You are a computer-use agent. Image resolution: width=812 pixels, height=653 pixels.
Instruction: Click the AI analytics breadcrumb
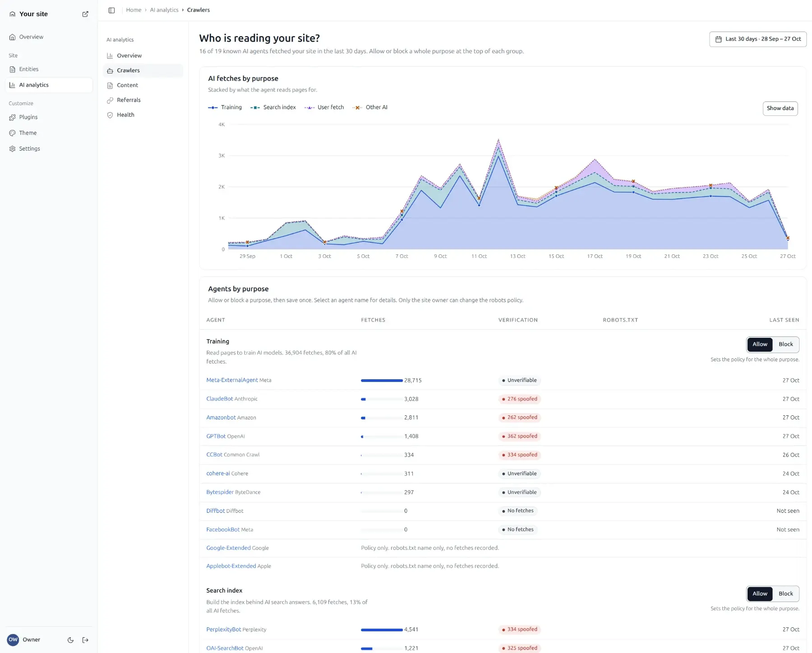[x=164, y=10]
